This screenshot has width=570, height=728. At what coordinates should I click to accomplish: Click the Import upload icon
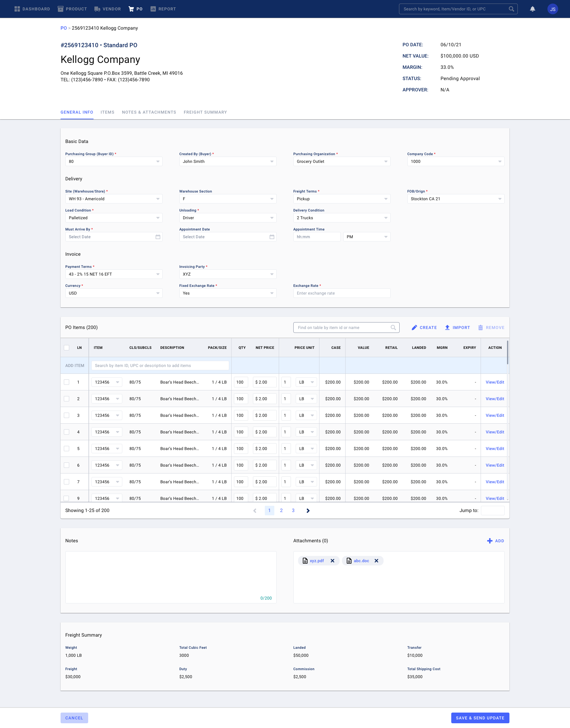coord(447,328)
